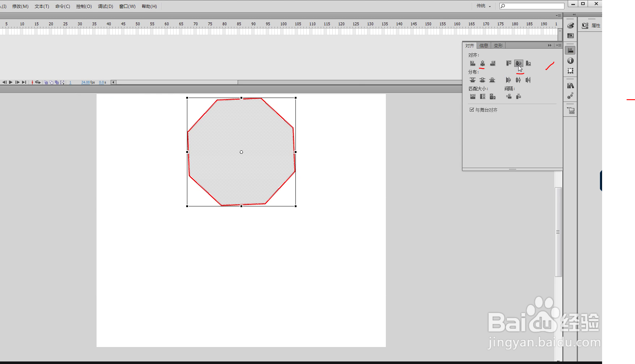Open the Library panel icon in sidebar
The height and width of the screenshot is (364, 635).
pos(570,86)
